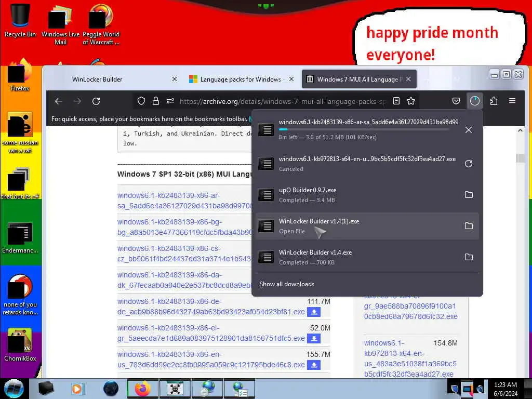This screenshot has width=532, height=399.
Task: Open Endermanc... desktop icon
Action: click(x=20, y=237)
